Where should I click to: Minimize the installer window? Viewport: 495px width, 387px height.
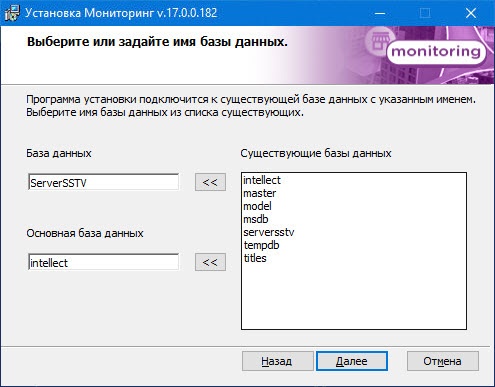(x=380, y=13)
